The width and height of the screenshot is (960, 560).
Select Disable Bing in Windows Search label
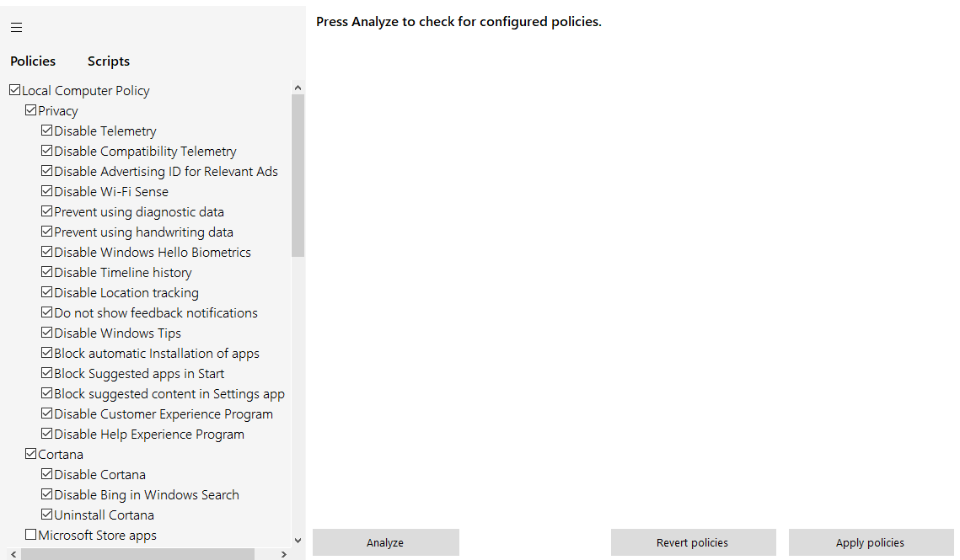tap(147, 494)
